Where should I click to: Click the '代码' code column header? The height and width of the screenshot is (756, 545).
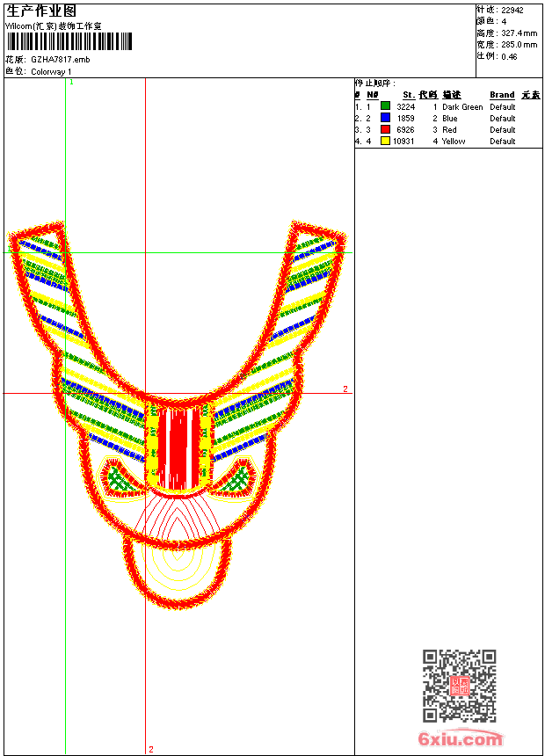428,95
